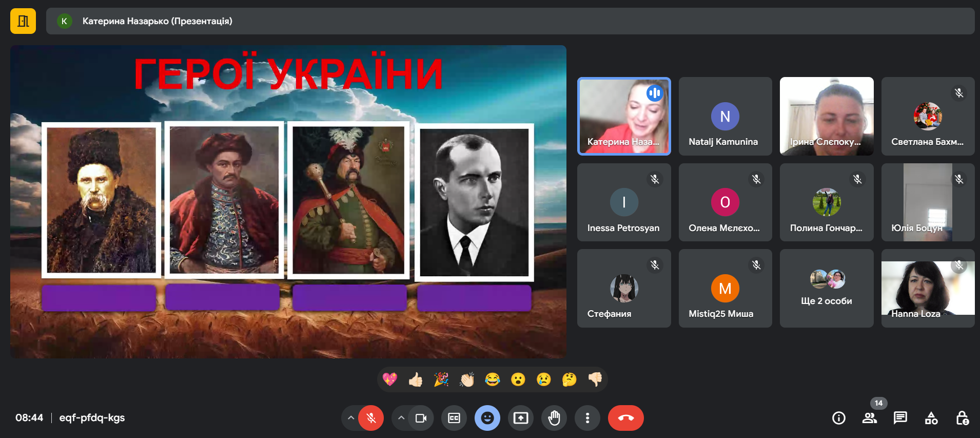Open more options three-dot menu

pos(587,418)
